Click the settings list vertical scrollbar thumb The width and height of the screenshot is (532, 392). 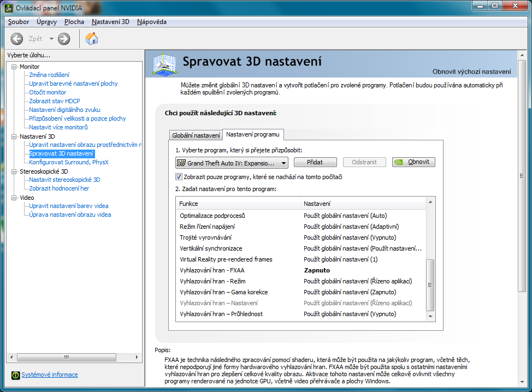click(430, 284)
